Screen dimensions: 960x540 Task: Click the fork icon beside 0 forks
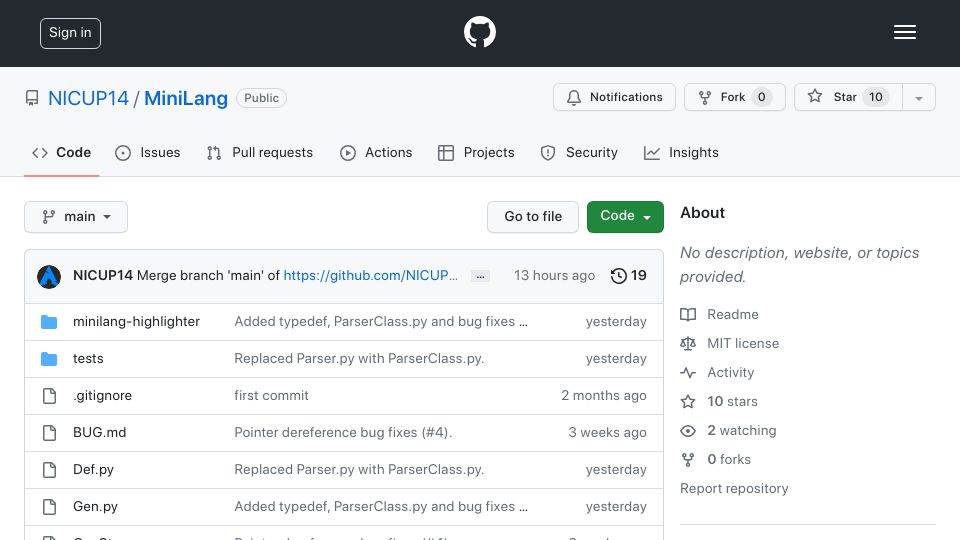[688, 460]
